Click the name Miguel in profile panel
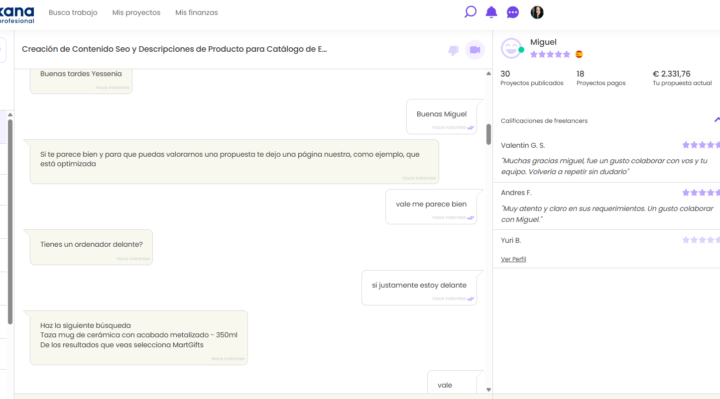 [543, 42]
